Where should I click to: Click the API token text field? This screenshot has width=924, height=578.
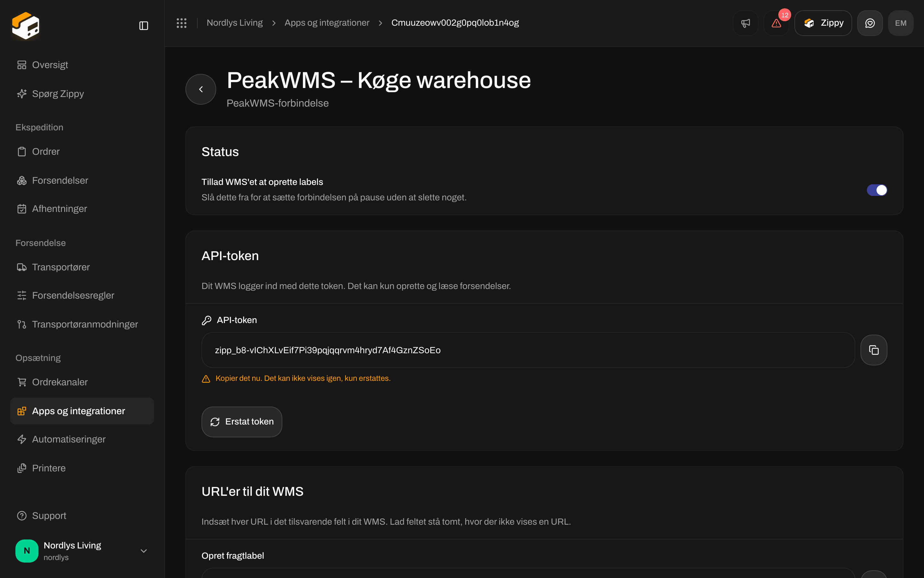coord(528,350)
